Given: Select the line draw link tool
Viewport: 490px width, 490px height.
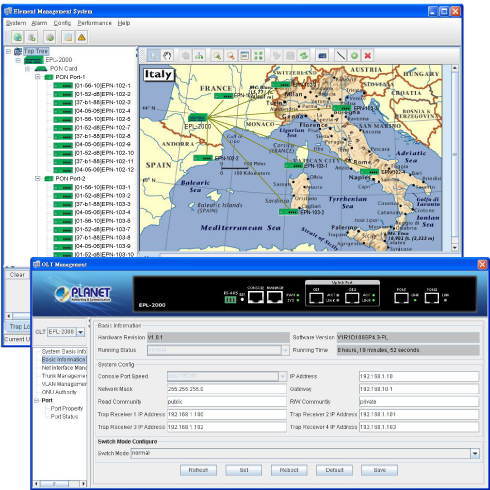Looking at the screenshot, I should (x=340, y=55).
